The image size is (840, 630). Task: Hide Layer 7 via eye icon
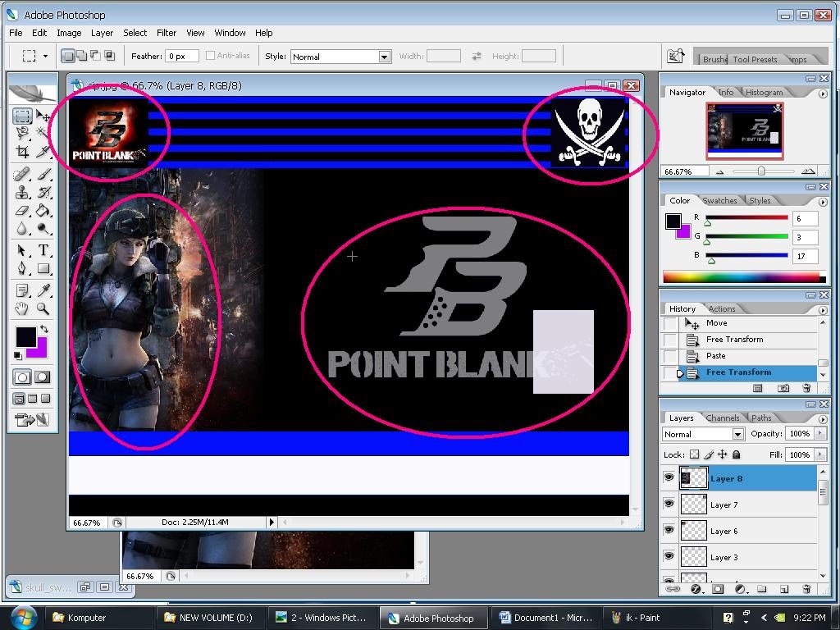tap(669, 503)
